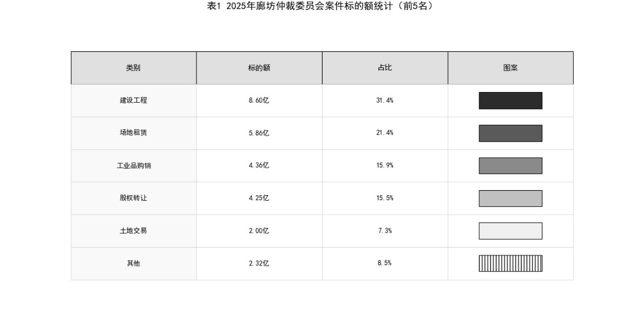Select the 场地租赁 pattern swatch
The width and height of the screenshot is (644, 314).
click(510, 133)
